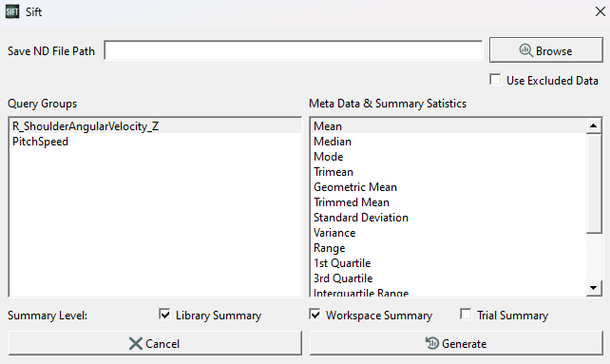Screen dimensions: 610x364
Task: Uncheck the Workspace Summary checkbox
Action: [x=315, y=315]
